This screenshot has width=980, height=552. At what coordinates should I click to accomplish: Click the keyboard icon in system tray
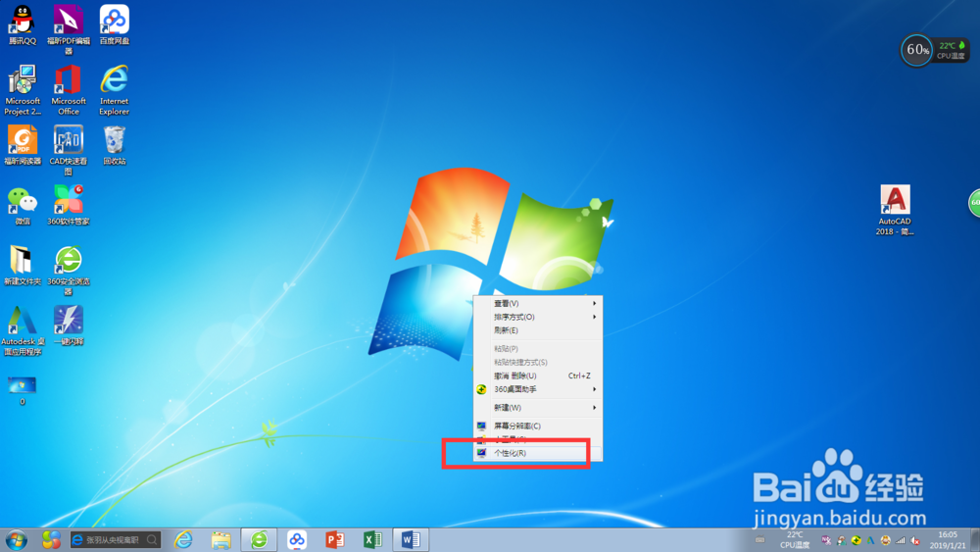(x=760, y=540)
